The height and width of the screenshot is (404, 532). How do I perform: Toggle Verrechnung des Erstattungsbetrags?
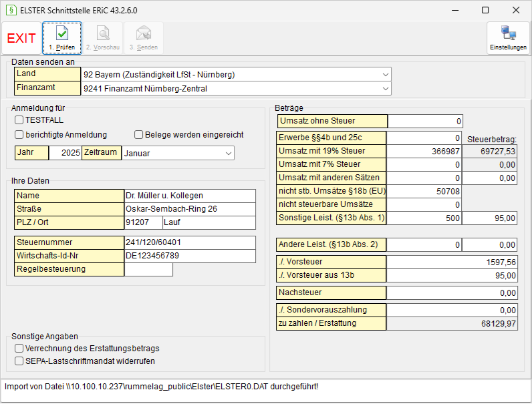(19, 348)
